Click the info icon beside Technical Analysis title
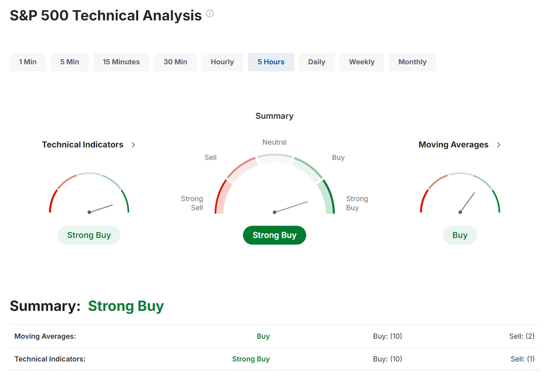This screenshot has height=392, width=557. [210, 14]
